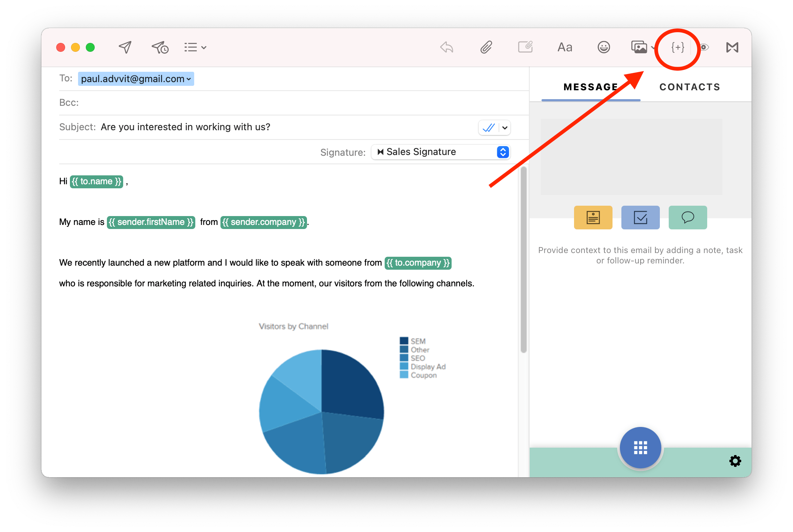Switch to the CONTACTS tab
Screen dimensions: 793x532
[689, 87]
